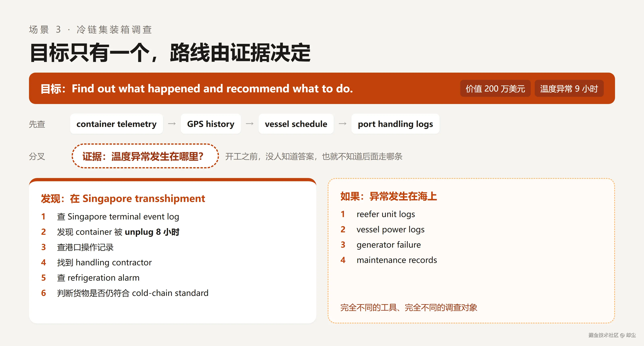The width and height of the screenshot is (644, 346).
Task: Click the '温度异常 9 小时' badge
Action: tap(569, 89)
